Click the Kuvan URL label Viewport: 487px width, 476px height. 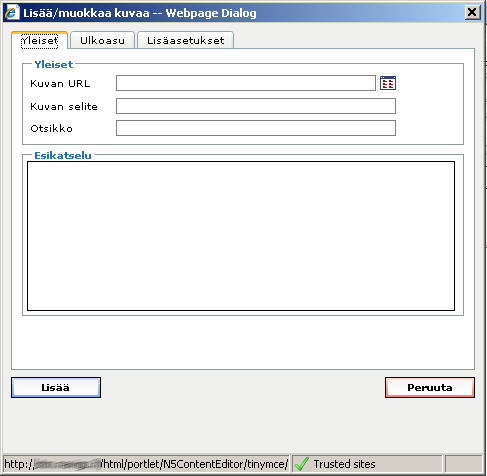(x=60, y=83)
